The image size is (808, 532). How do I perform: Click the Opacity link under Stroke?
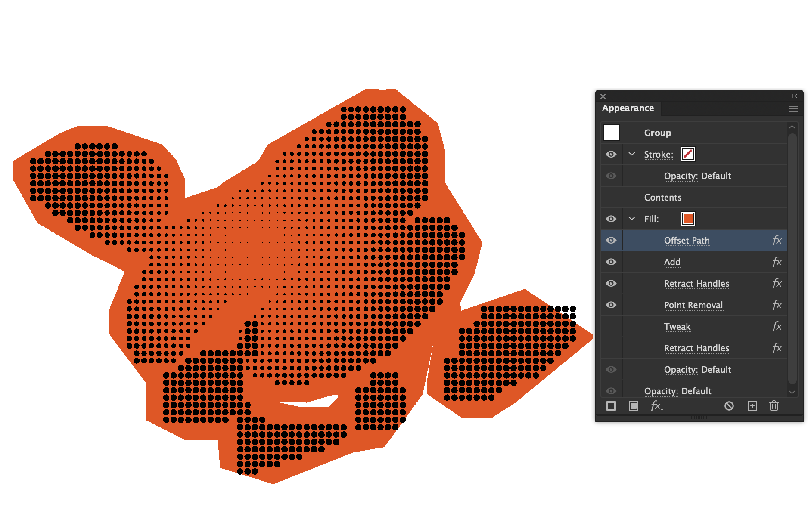[681, 176]
